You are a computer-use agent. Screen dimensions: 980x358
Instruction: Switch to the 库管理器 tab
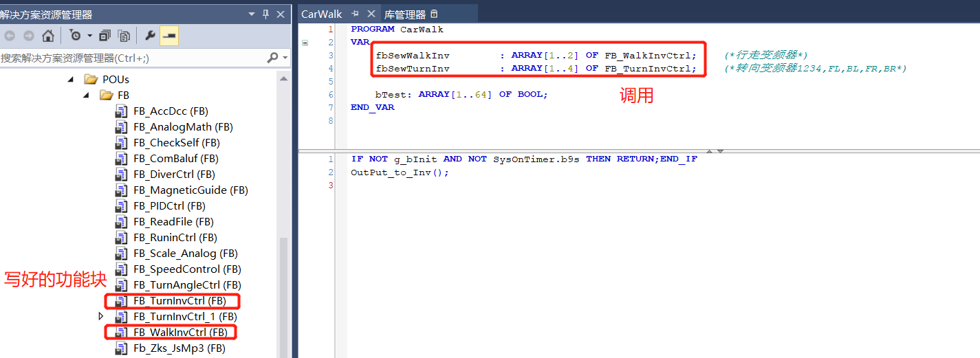coord(405,14)
